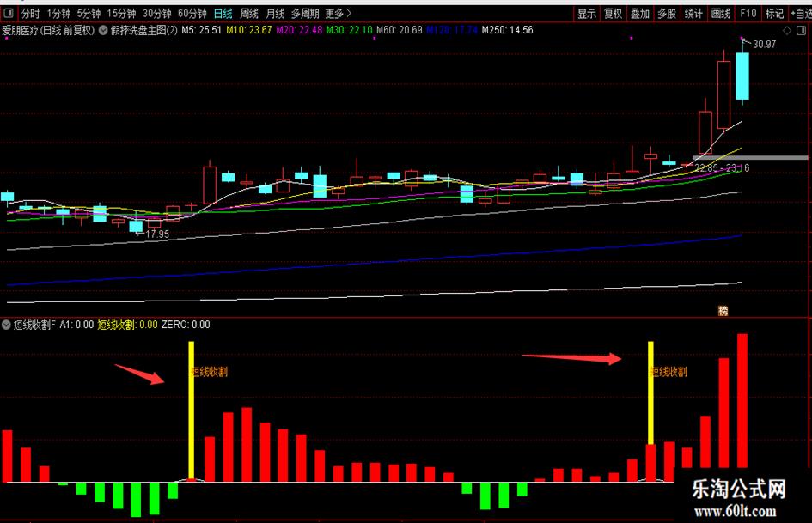Click the ZERO: 0.00 indicator value
The image size is (812, 523).
[186, 325]
